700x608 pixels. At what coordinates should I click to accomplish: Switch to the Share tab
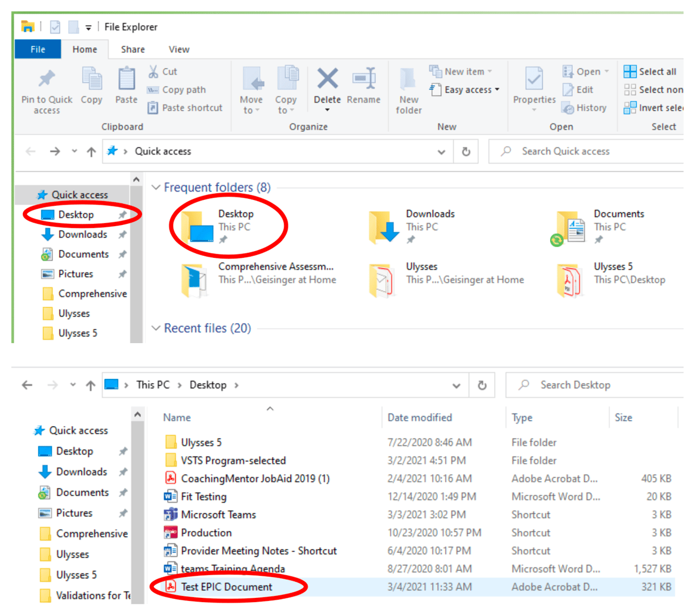coord(132,50)
